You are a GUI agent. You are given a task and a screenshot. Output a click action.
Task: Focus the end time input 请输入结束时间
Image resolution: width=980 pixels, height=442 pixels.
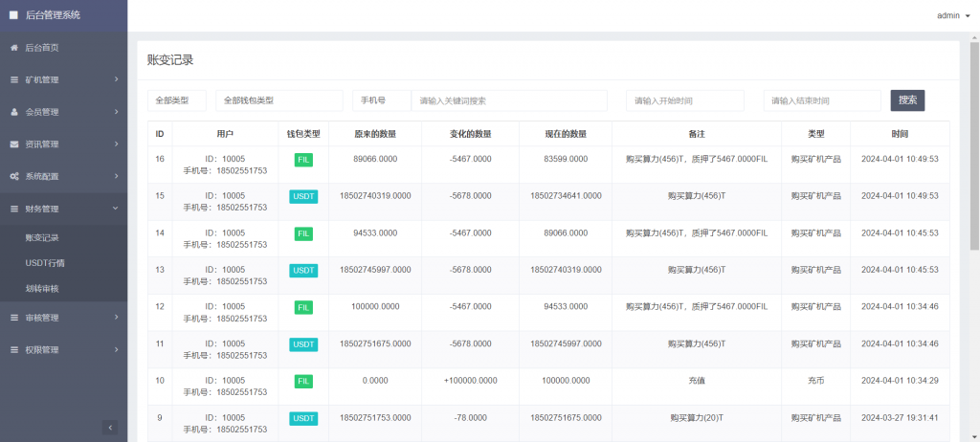[822, 100]
